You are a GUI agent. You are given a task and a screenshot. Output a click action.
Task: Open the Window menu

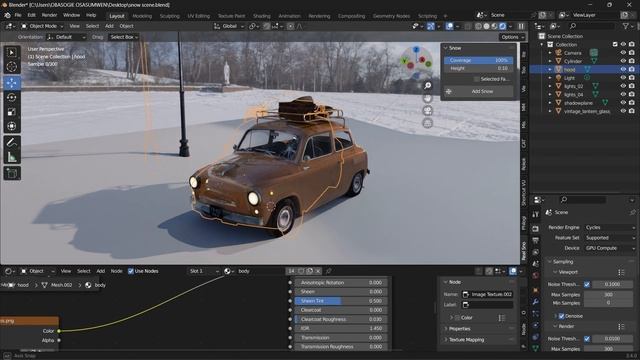[71, 15]
